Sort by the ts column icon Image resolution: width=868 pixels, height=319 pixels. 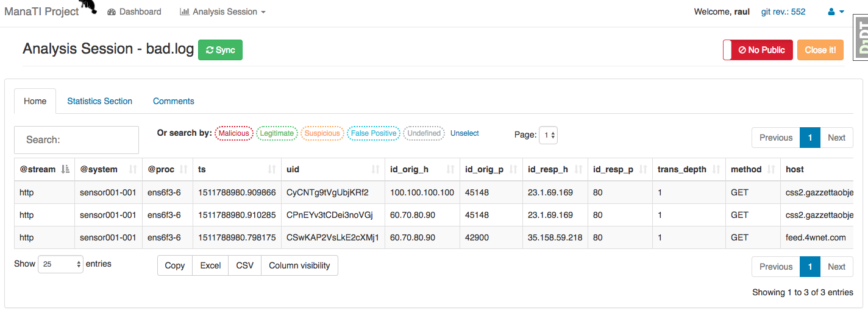click(x=272, y=169)
